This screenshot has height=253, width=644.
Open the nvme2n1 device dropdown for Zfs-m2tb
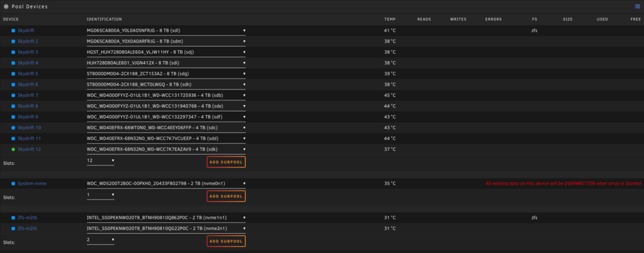coord(166,229)
